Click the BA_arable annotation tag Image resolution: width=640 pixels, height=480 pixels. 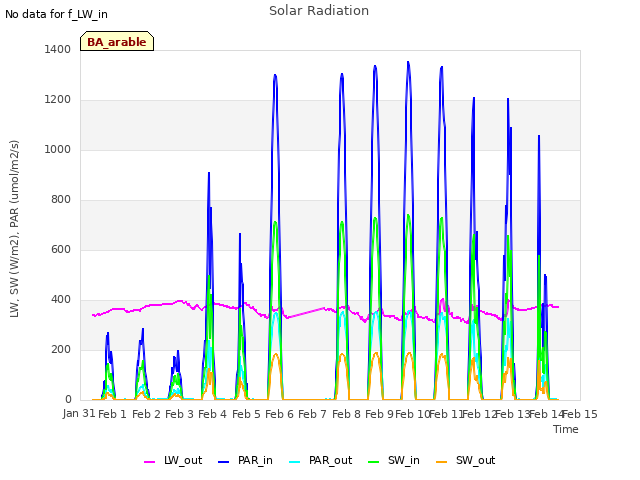point(117,41)
